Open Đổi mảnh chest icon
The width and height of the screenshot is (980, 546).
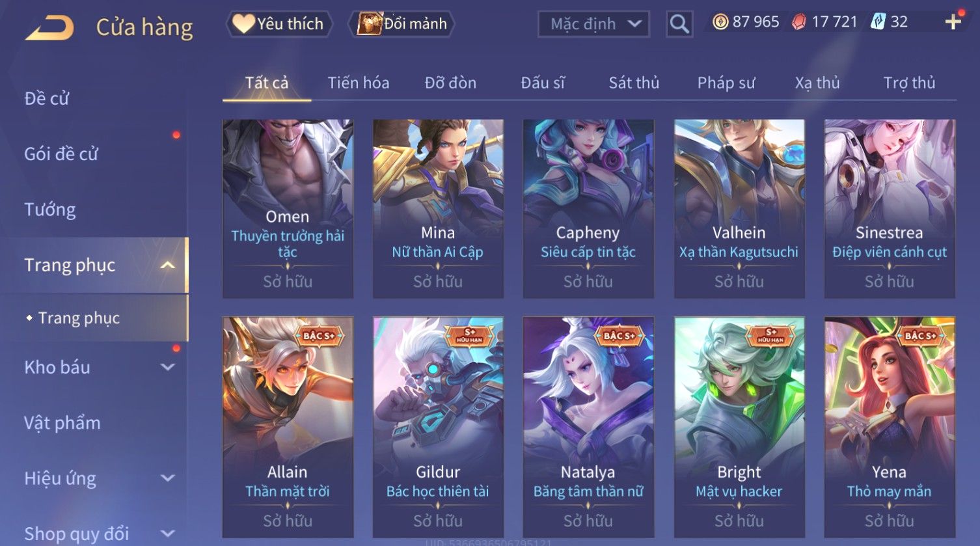tap(369, 24)
